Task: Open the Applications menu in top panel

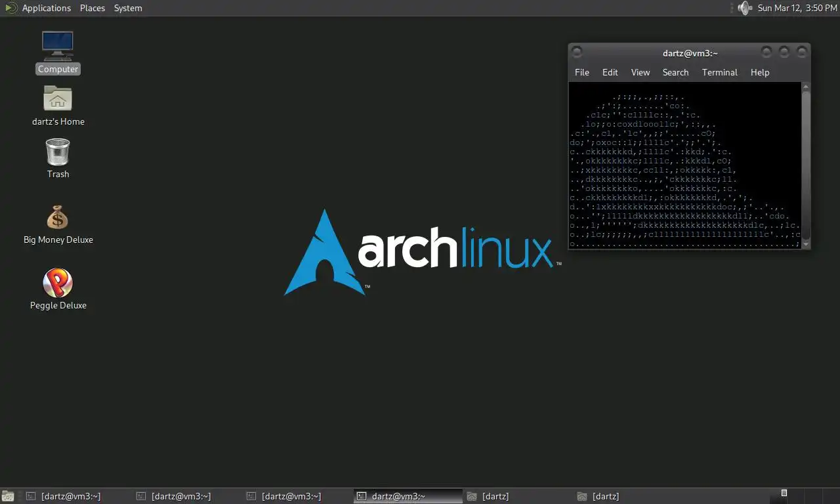Action: [46, 8]
